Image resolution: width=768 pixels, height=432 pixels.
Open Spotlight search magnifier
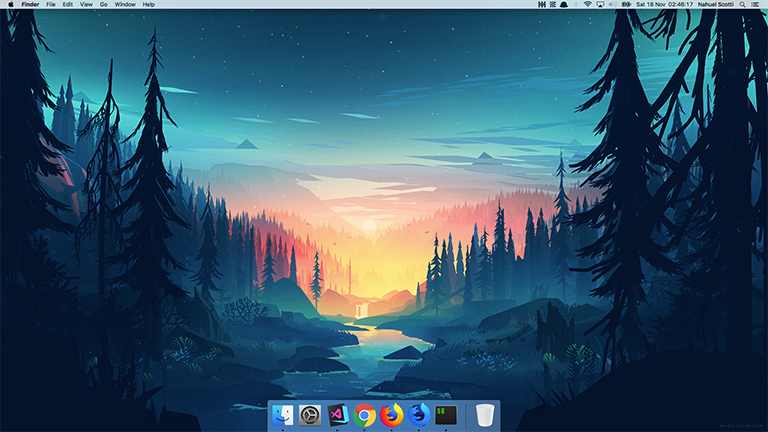[743, 4]
